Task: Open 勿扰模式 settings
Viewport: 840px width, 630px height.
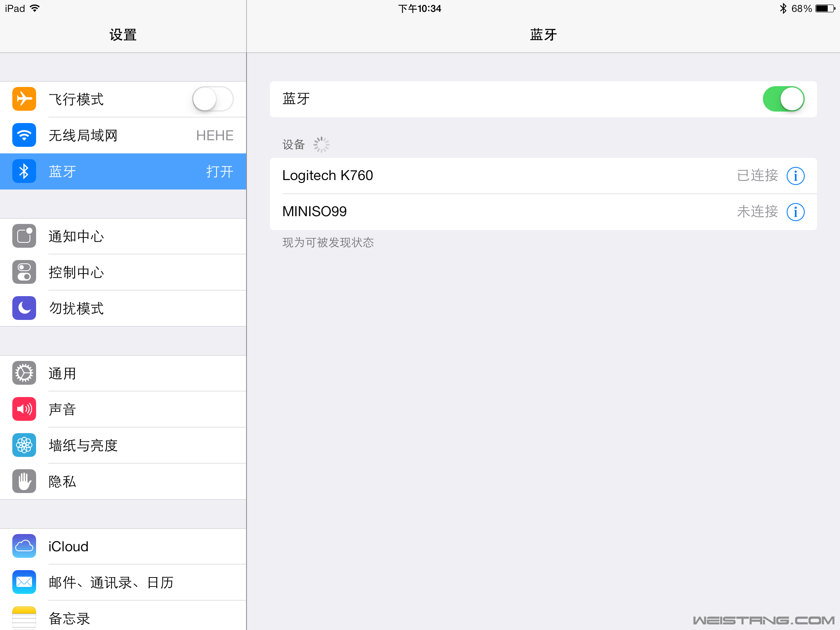Action: coord(123,308)
